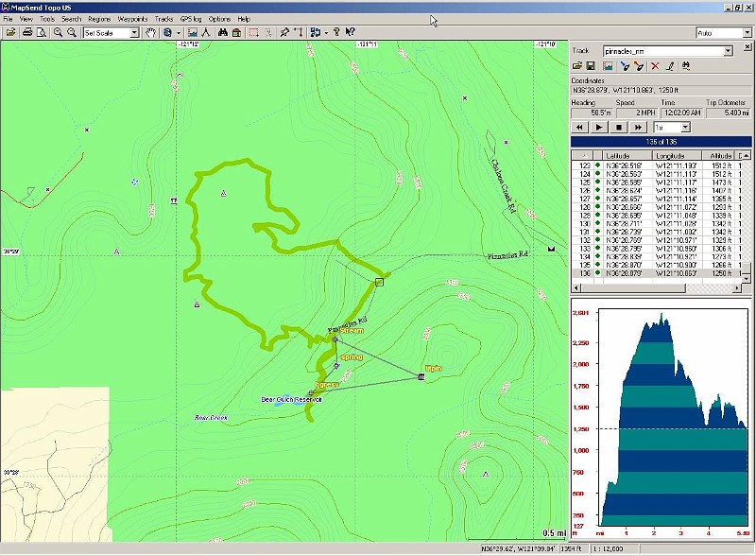Save the track with the floppy disk icon
Screen dimensions: 756x556
(x=590, y=65)
